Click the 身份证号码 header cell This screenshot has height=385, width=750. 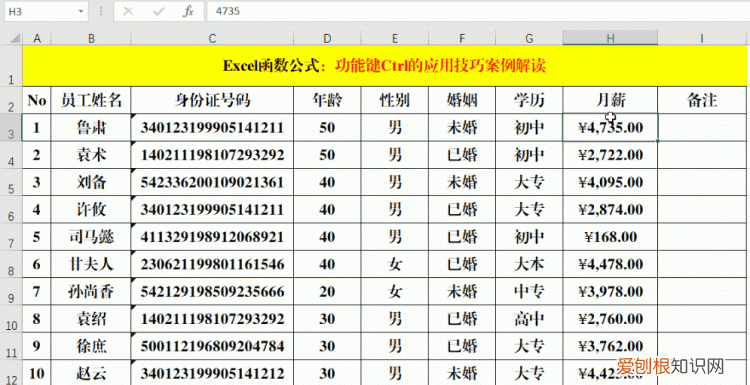click(x=212, y=100)
